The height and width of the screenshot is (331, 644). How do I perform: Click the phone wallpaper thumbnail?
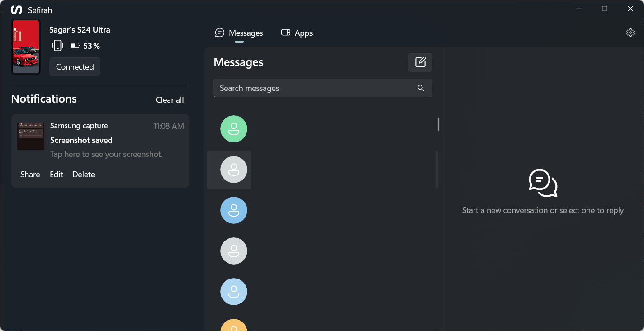(26, 47)
